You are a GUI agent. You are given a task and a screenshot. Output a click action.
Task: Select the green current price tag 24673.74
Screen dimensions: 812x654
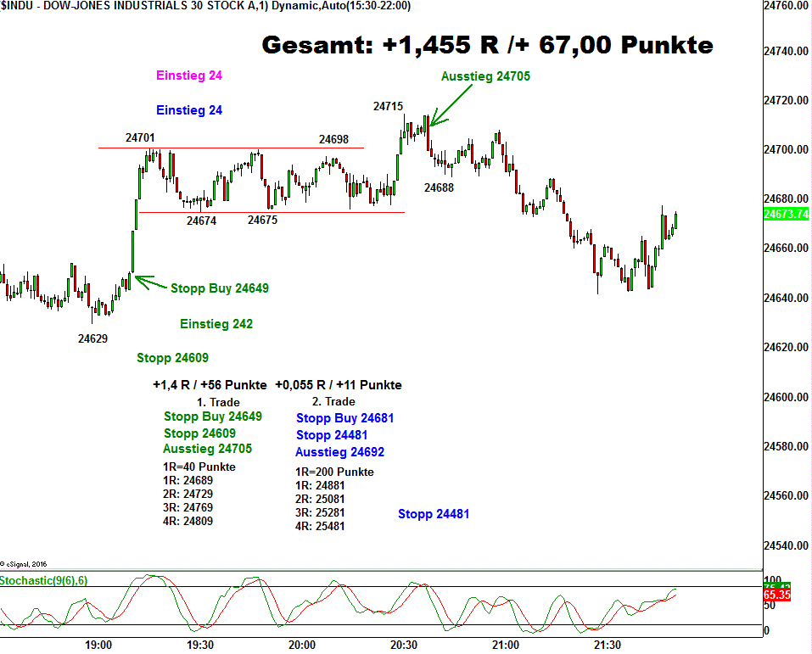[x=786, y=214]
